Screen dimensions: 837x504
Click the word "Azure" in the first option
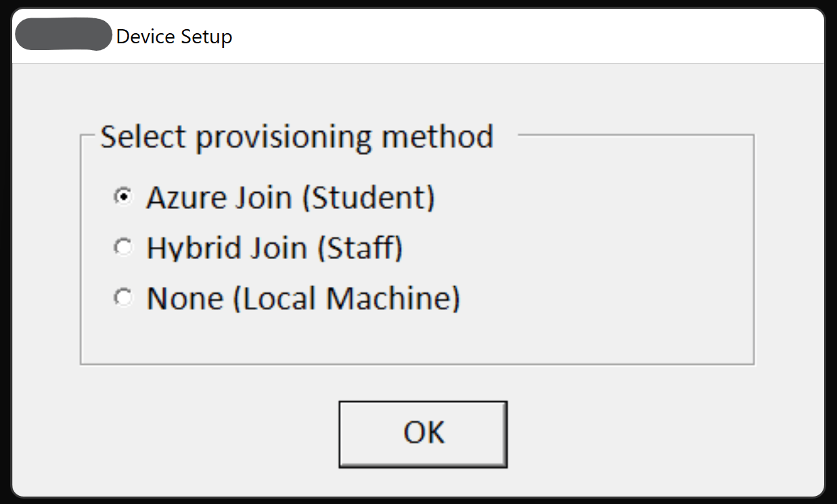coord(181,198)
